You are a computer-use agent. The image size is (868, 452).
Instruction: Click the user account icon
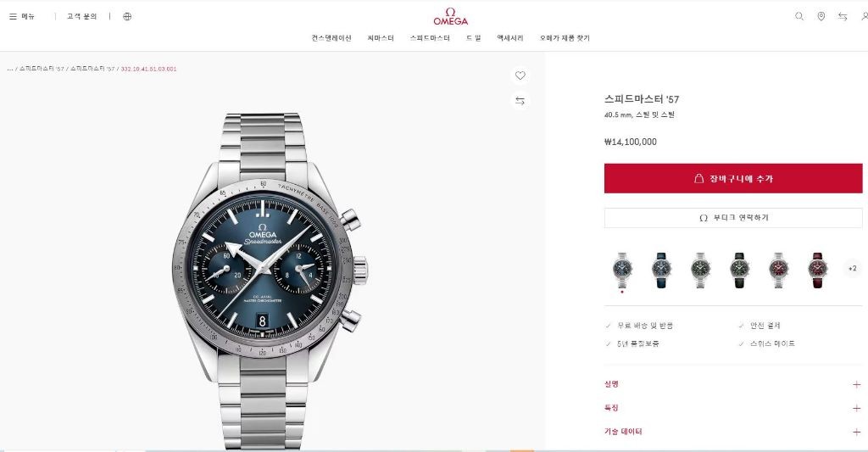pyautogui.click(x=865, y=17)
